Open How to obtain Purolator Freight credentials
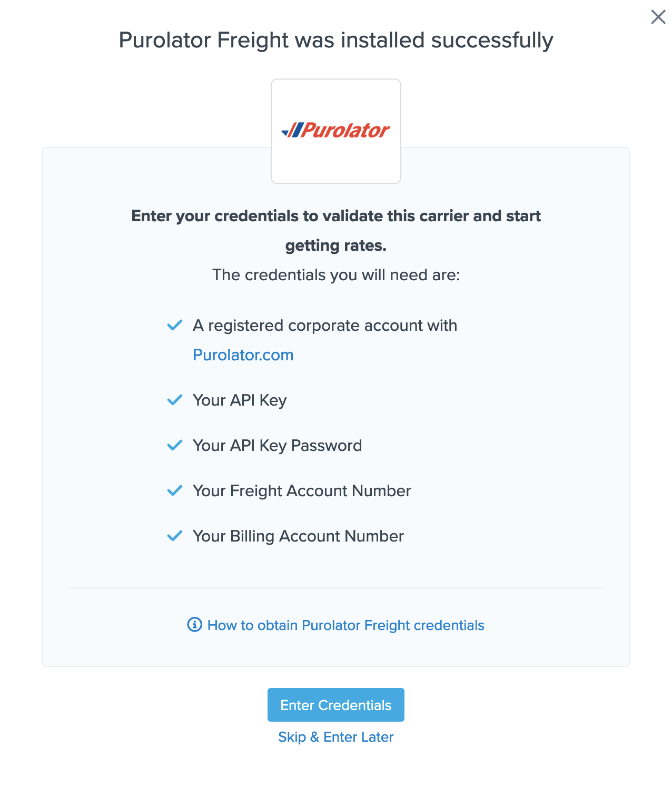Screen dimensions: 672x787 pyautogui.click(x=345, y=625)
